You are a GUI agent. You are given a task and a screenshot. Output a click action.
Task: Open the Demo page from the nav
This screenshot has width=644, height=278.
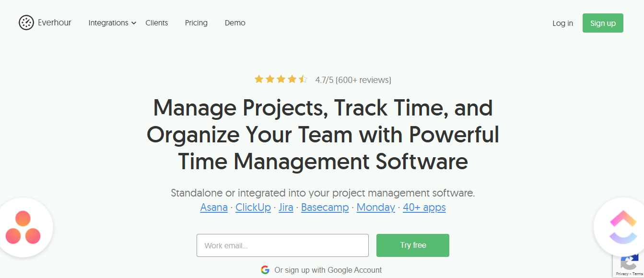[x=235, y=23]
